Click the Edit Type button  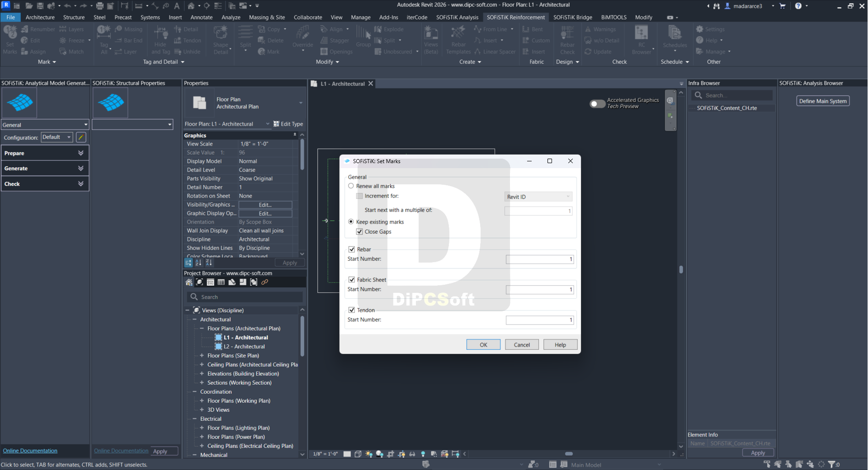pos(288,124)
